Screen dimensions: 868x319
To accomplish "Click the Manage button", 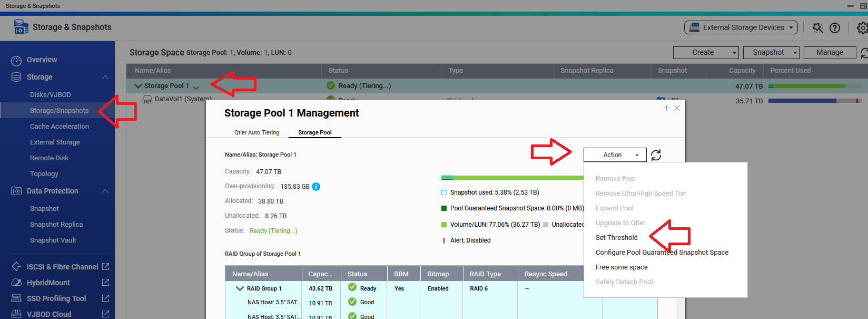I will (829, 53).
